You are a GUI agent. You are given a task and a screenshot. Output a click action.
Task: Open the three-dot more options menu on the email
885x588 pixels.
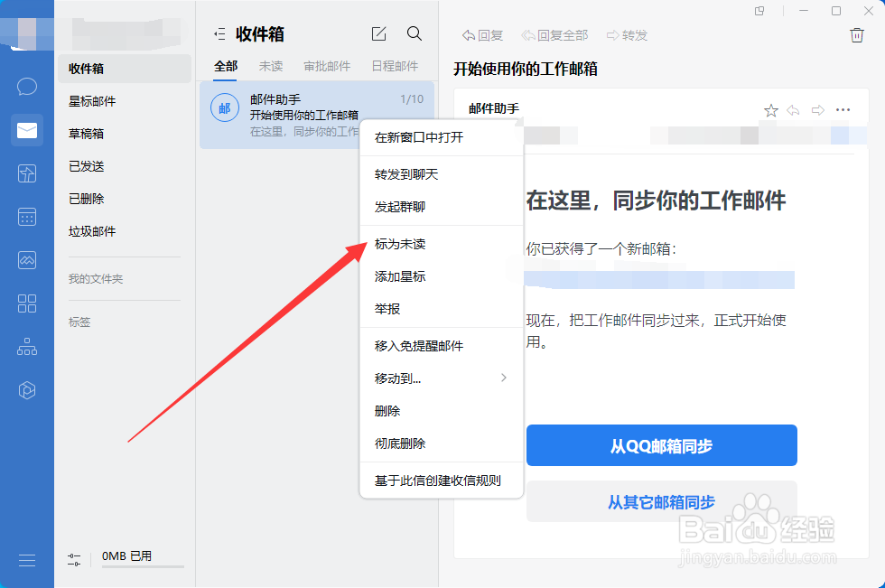click(843, 109)
